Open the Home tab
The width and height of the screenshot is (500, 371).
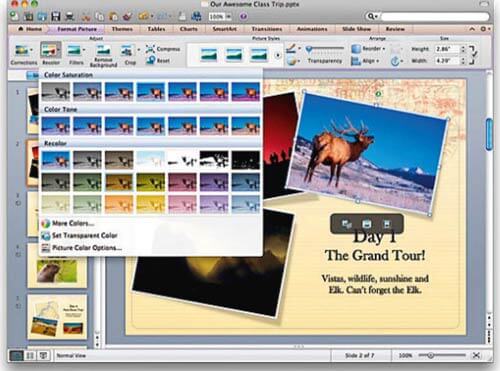30,29
